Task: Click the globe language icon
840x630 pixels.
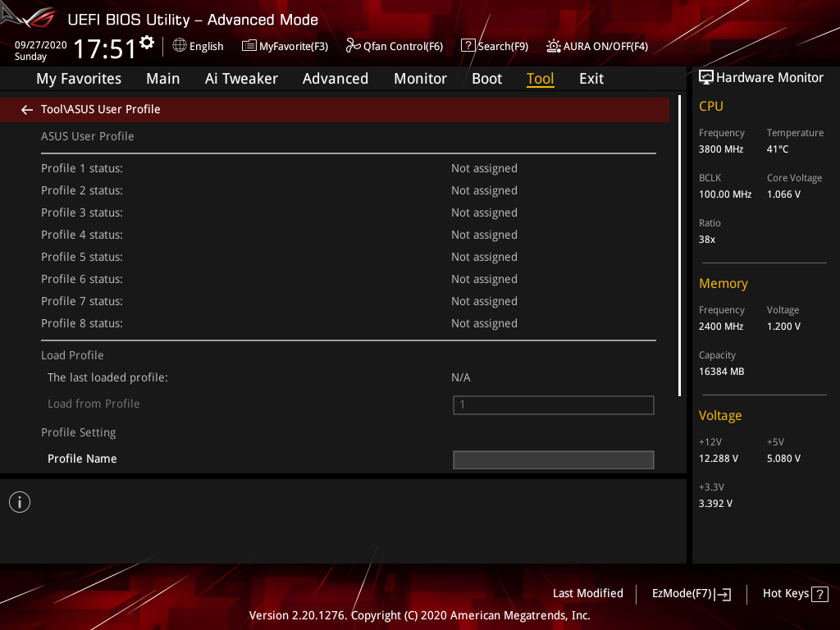Action: click(180, 46)
